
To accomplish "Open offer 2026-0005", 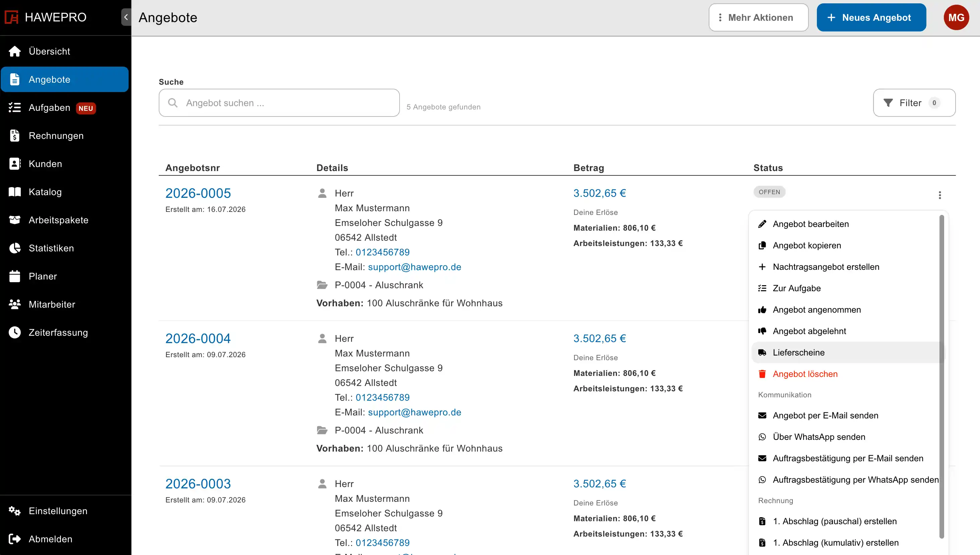I will point(198,193).
